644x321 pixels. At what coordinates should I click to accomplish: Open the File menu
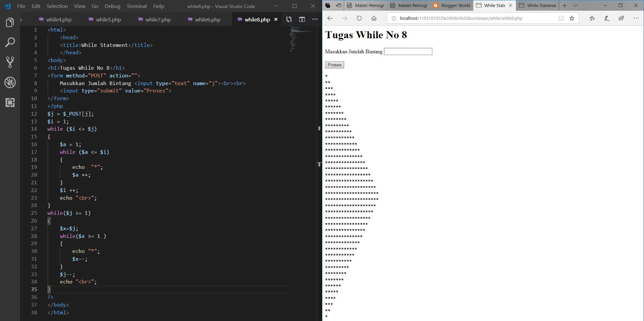pos(21,6)
